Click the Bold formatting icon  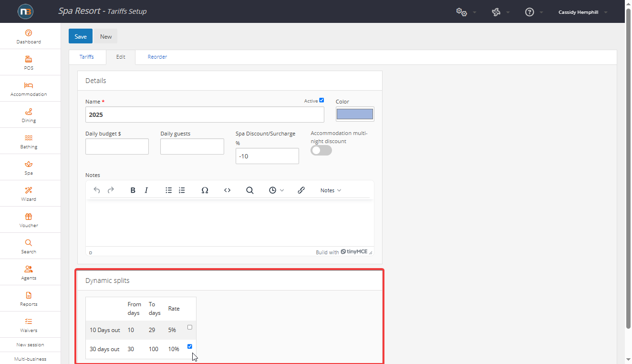[x=133, y=190]
